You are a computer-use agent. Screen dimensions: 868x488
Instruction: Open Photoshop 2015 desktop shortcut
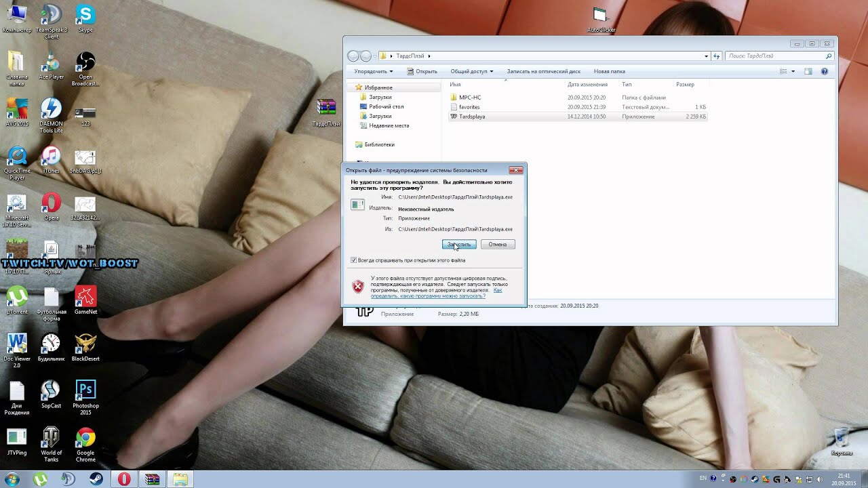pos(85,397)
